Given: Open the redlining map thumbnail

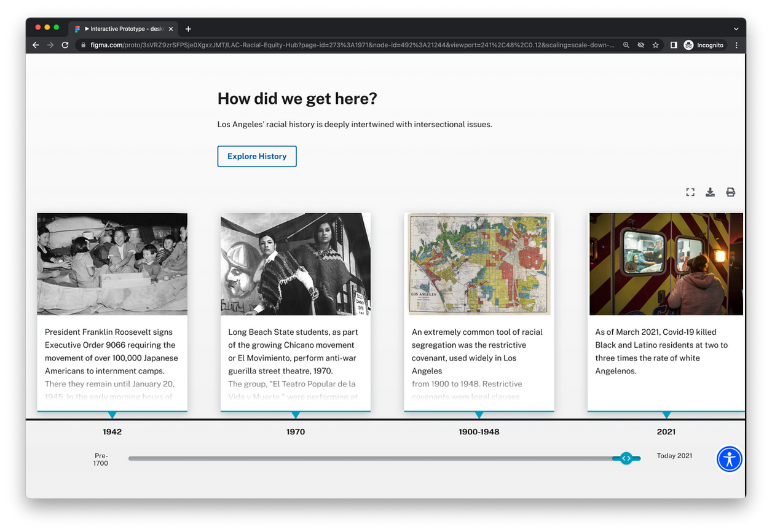Looking at the screenshot, I should 479,264.
